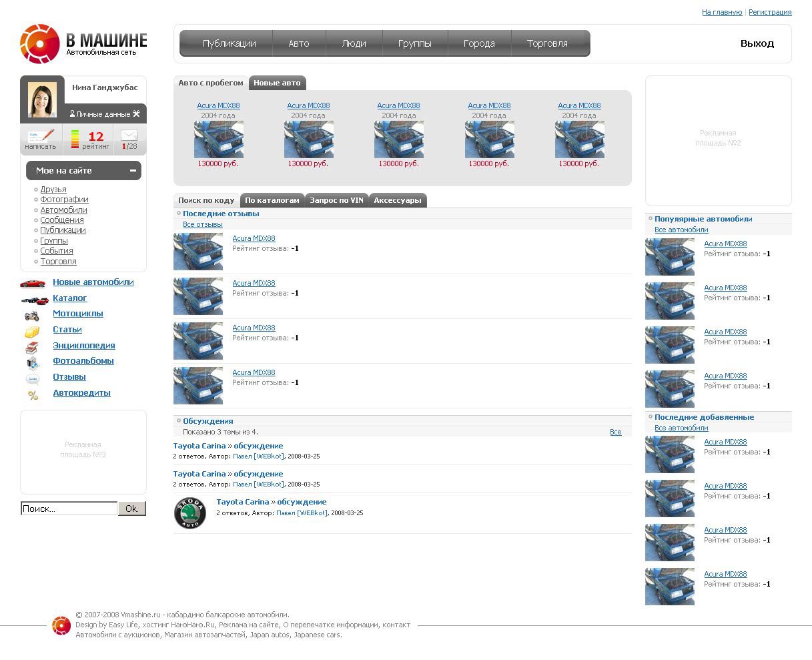This screenshot has width=812, height=660.
Task: Open the Сообщения sidebar link
Action: (62, 220)
